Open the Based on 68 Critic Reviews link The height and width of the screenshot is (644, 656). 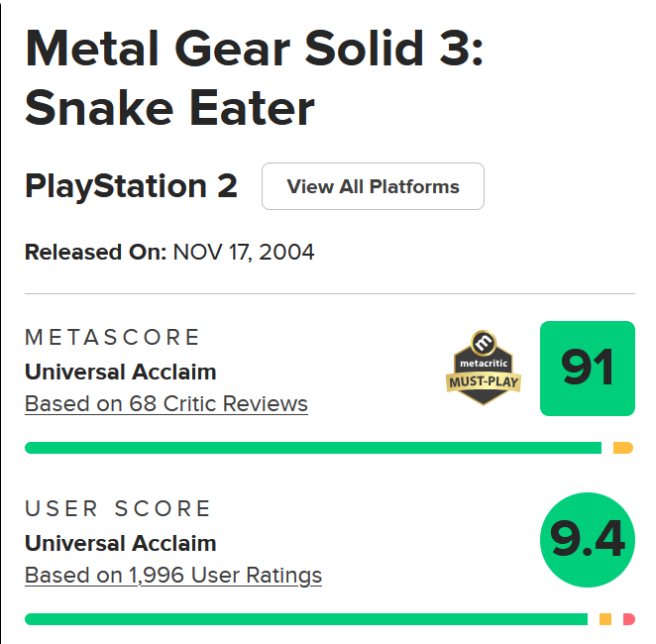166,404
